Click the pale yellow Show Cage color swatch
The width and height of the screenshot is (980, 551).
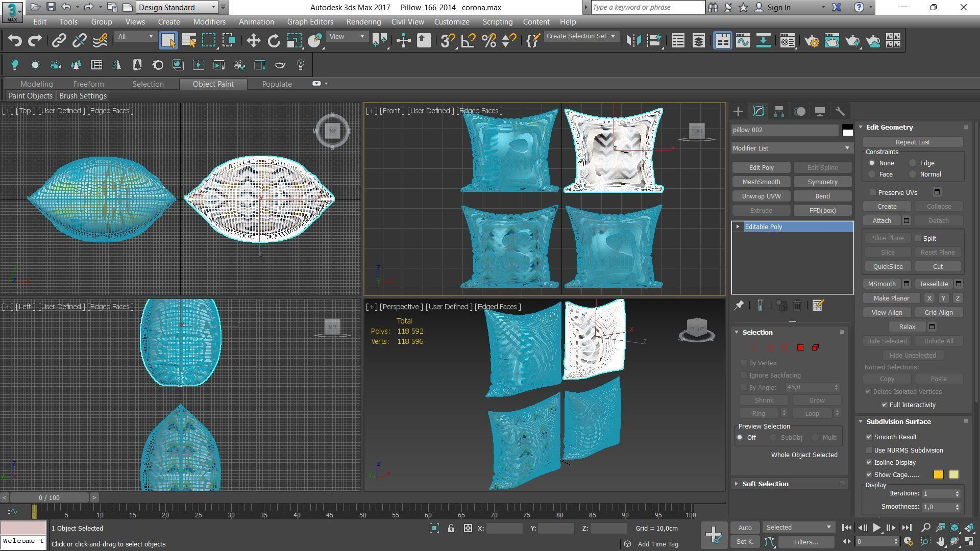[953, 475]
